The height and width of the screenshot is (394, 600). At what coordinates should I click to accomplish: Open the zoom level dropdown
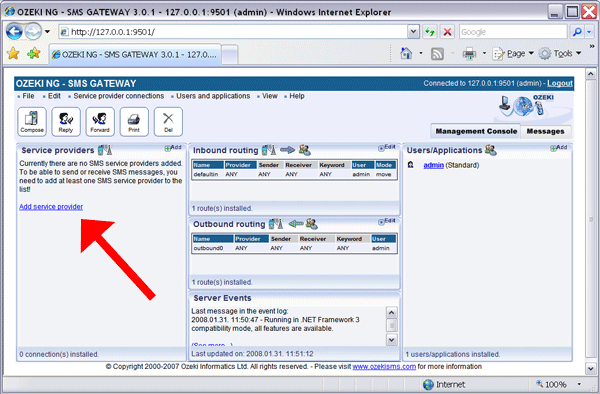[579, 384]
